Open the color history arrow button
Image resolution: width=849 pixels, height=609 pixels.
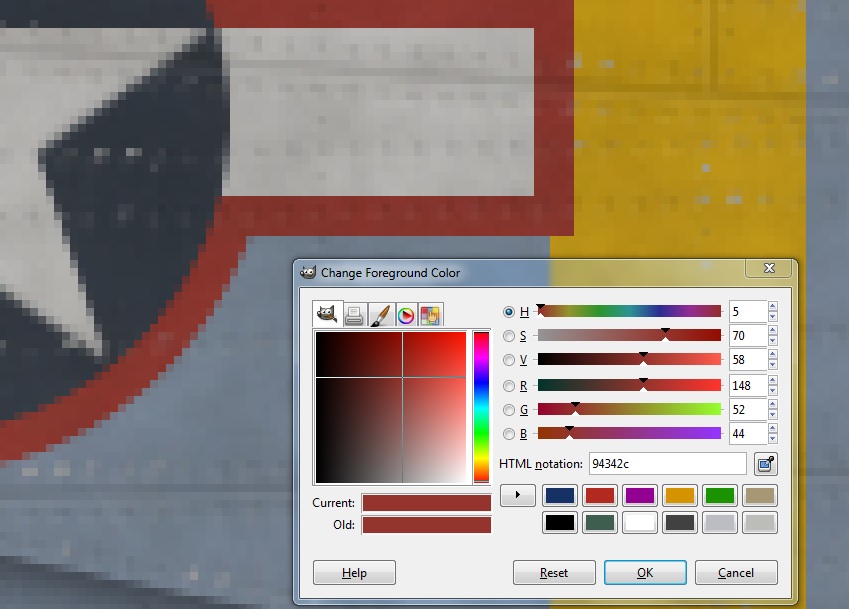click(x=518, y=495)
